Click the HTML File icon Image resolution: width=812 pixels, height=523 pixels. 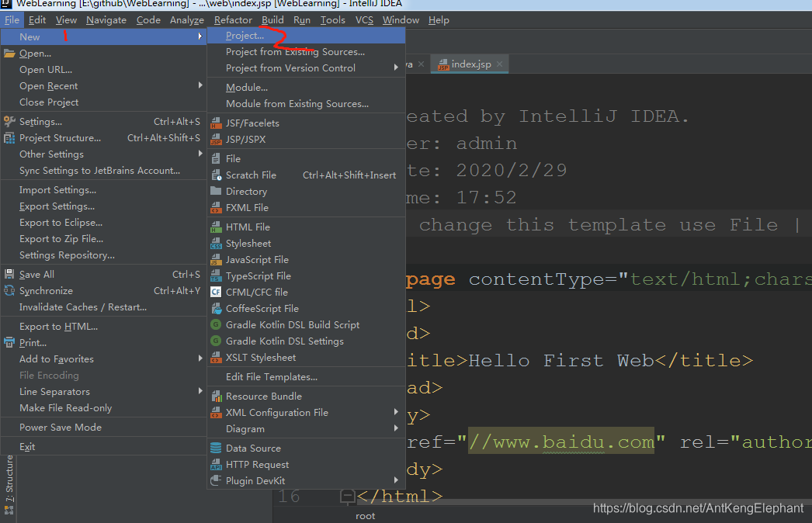(216, 227)
